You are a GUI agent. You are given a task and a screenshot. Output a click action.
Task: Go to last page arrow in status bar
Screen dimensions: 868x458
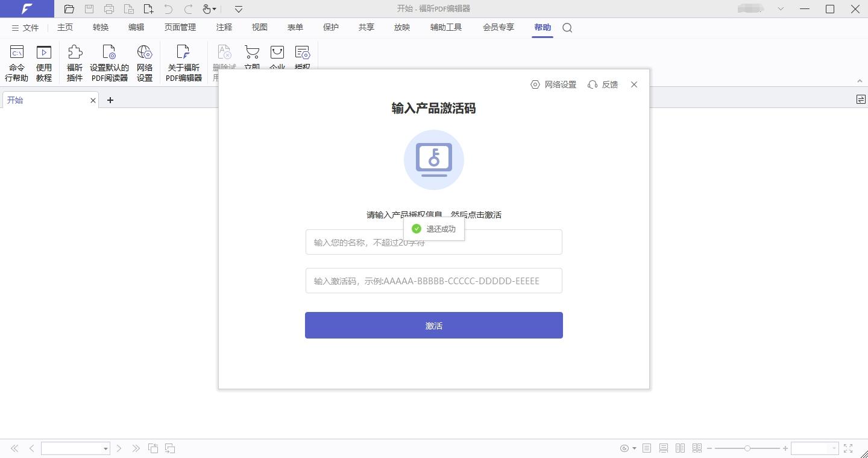coord(136,448)
